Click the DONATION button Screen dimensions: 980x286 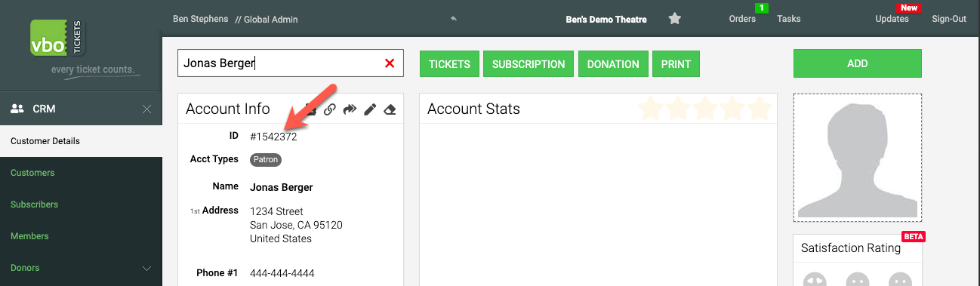[x=613, y=64]
